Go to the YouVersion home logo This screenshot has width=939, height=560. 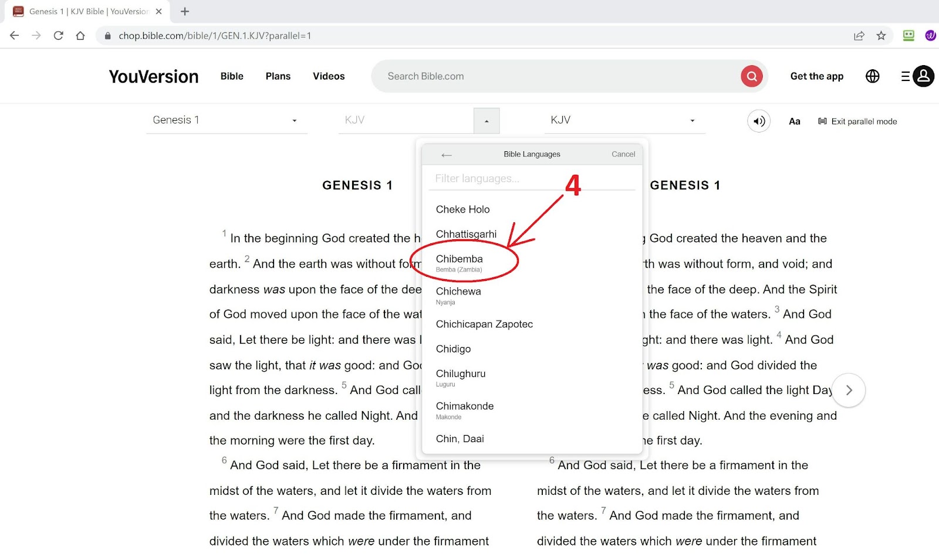[x=154, y=76]
